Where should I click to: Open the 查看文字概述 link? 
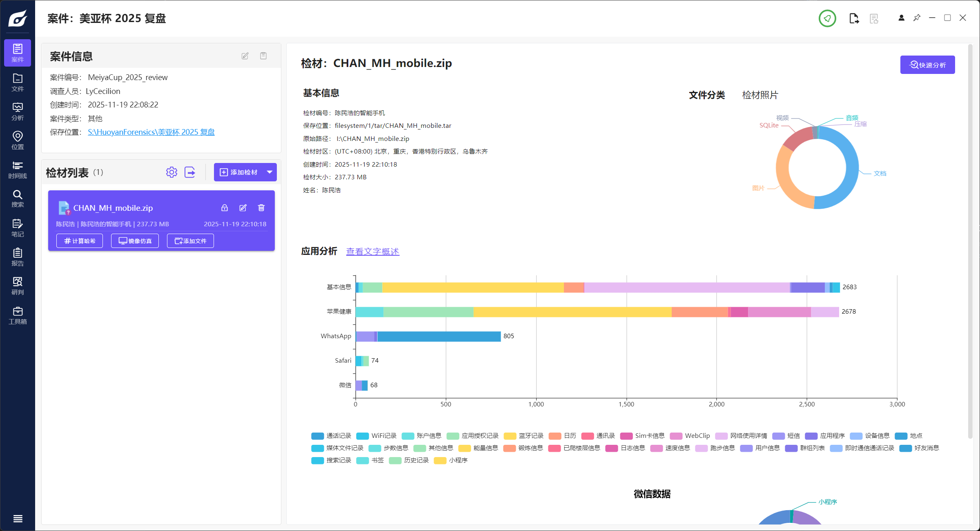point(372,252)
